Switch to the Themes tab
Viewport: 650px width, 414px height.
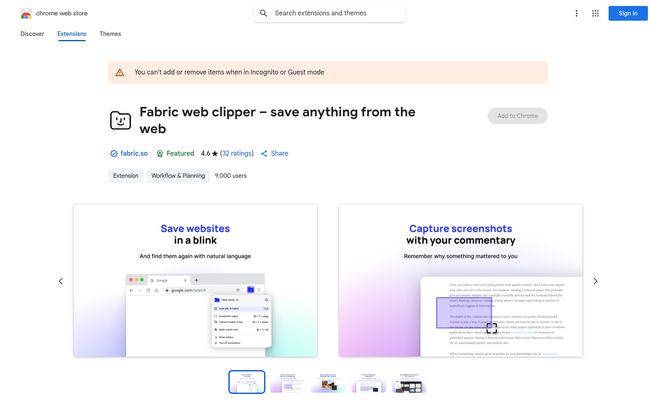[x=110, y=34]
